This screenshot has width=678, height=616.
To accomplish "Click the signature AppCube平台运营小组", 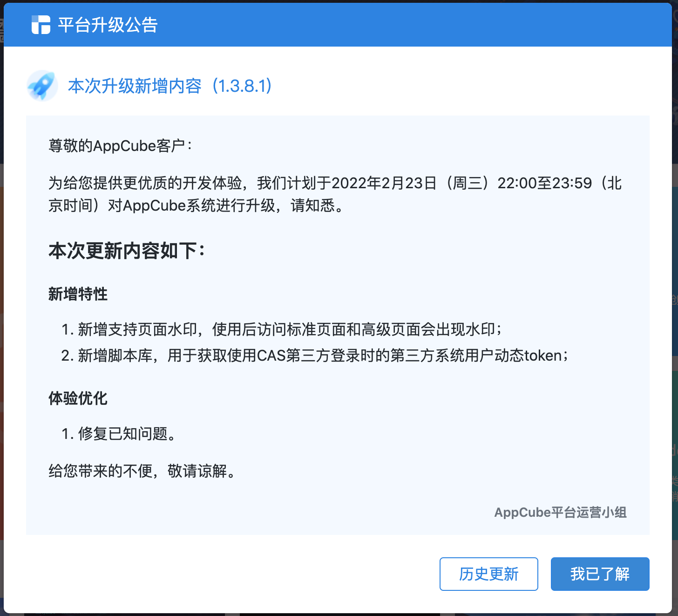I will click(x=560, y=513).
